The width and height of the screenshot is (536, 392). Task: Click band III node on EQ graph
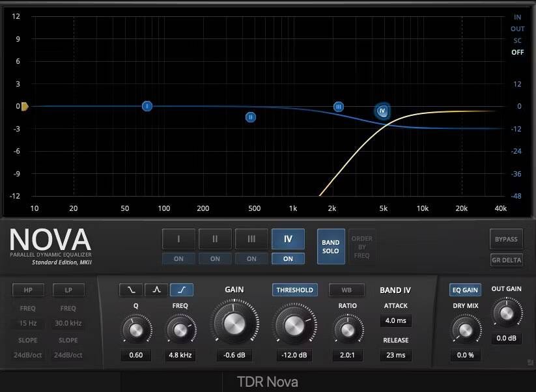tap(339, 107)
